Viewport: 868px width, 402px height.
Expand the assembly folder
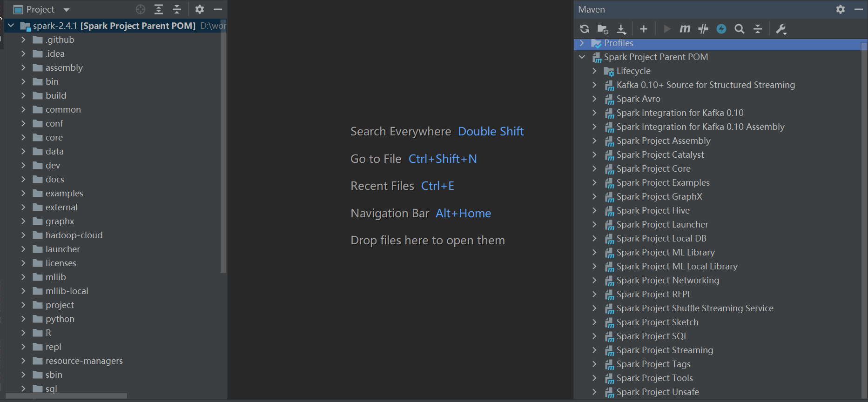(23, 67)
